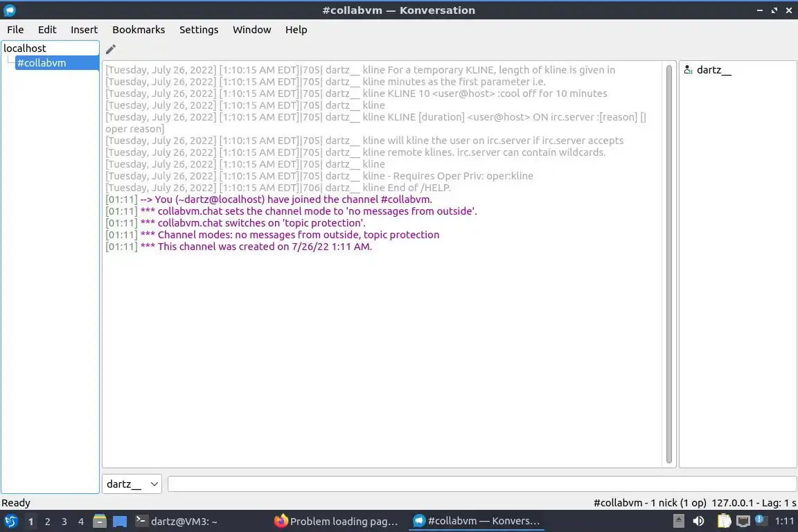Open the dartz__ nickname dropdown
Viewport: 798px width, 532px height.
tap(132, 484)
